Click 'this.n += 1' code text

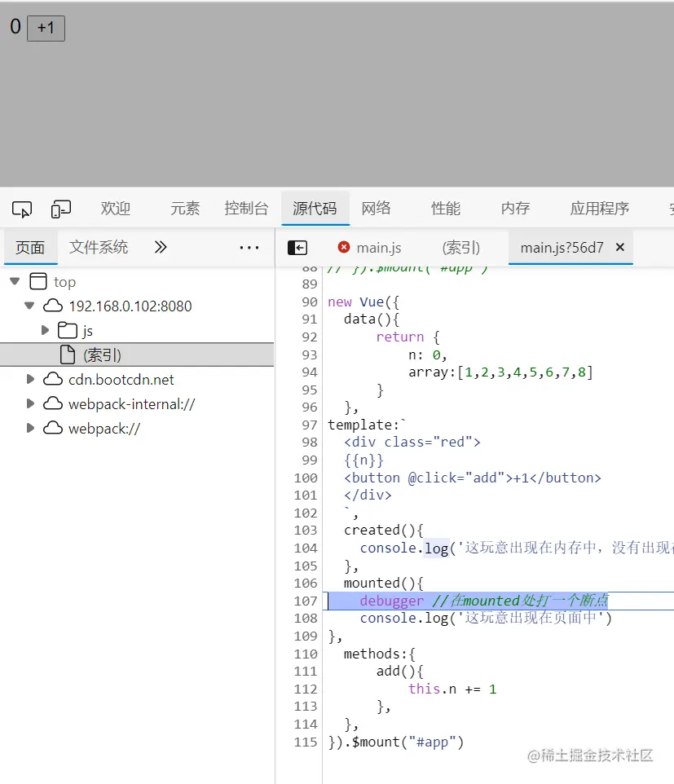coord(452,689)
